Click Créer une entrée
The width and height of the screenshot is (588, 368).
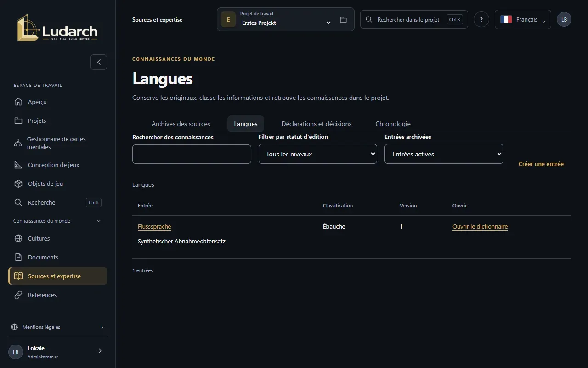541,164
